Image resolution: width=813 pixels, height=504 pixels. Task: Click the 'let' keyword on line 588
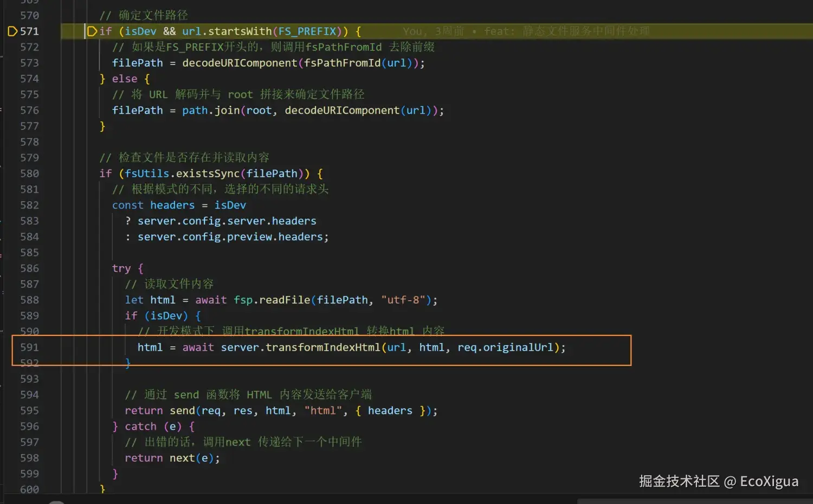coord(134,300)
